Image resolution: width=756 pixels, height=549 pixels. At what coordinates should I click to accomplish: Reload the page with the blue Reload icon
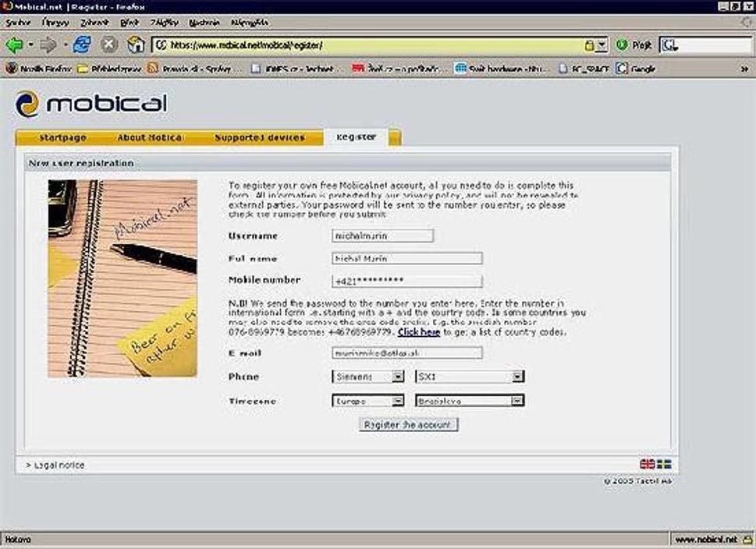pos(82,44)
